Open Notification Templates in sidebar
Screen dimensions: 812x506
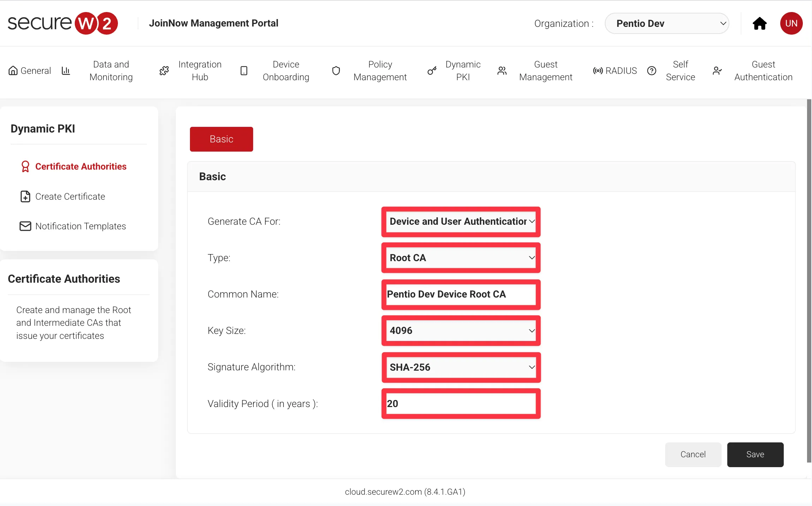click(x=73, y=226)
